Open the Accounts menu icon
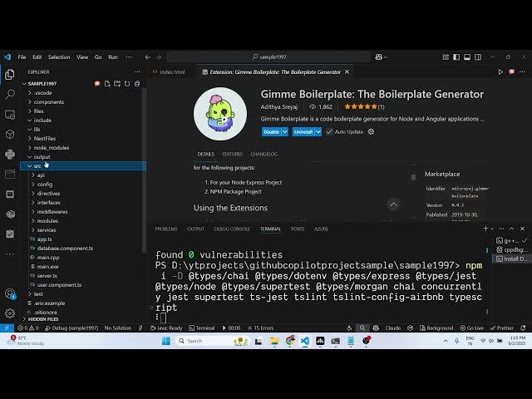This screenshot has width=532, height=399. pos(10,293)
